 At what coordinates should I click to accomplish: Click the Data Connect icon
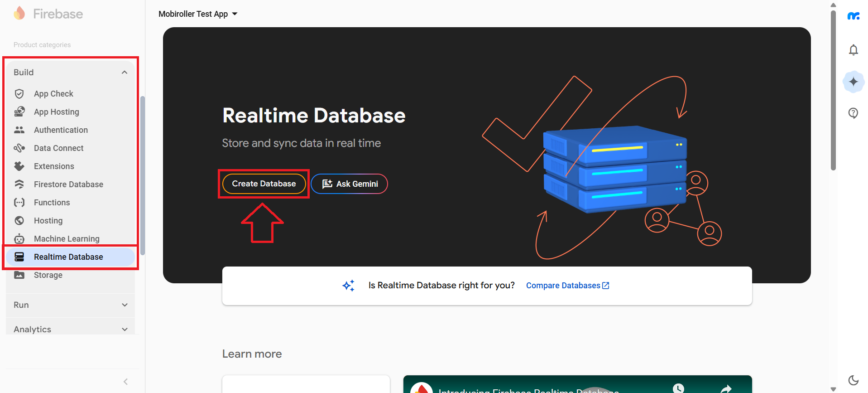19,148
